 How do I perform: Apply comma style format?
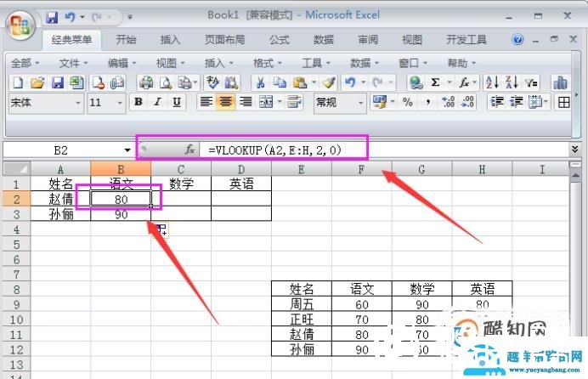[427, 102]
